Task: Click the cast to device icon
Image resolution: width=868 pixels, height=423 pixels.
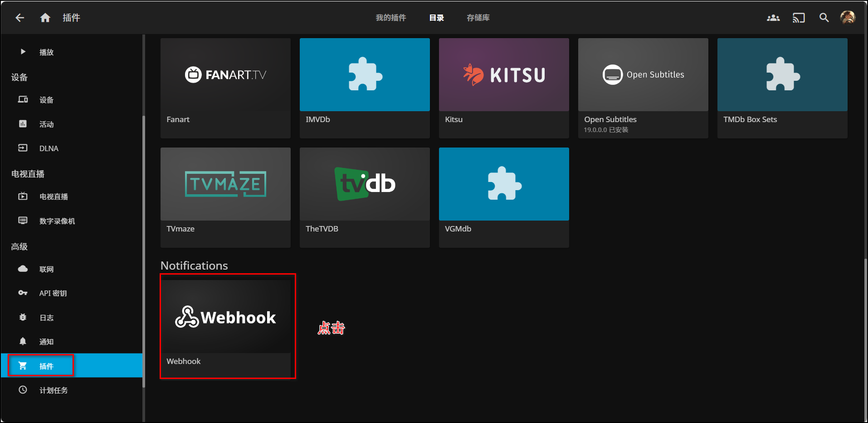Action: [798, 18]
